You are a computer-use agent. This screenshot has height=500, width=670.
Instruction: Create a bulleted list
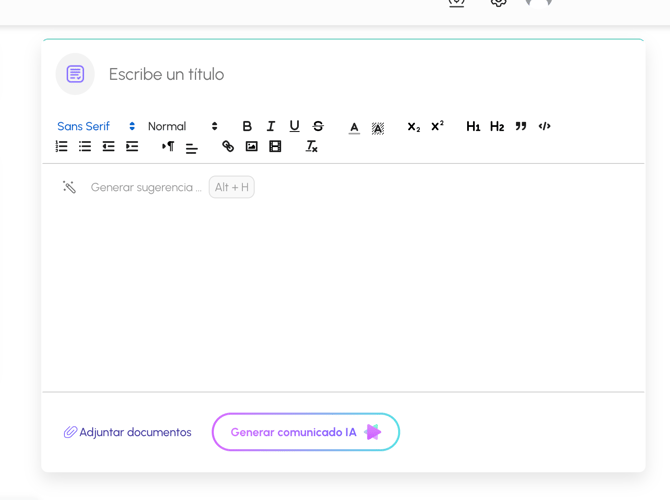[x=85, y=147]
